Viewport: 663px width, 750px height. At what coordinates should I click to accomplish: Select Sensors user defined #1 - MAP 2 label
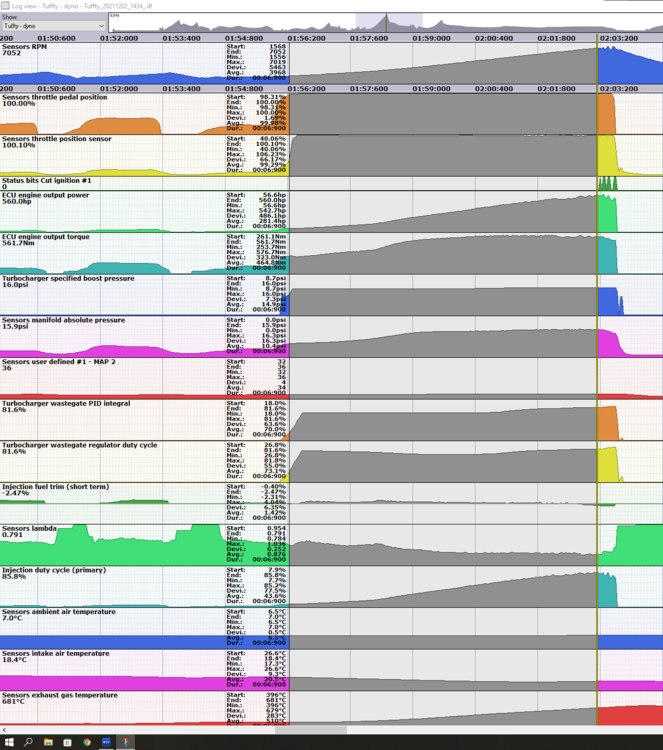click(58, 361)
